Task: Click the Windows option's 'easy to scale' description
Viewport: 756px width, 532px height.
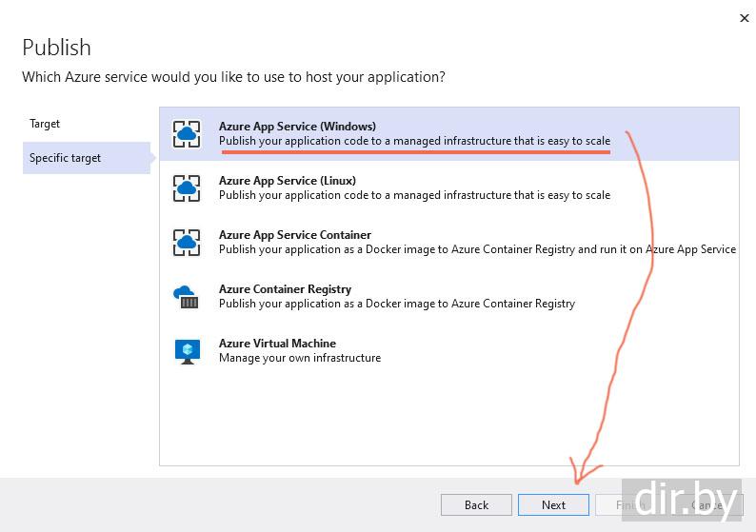Action: (x=414, y=141)
